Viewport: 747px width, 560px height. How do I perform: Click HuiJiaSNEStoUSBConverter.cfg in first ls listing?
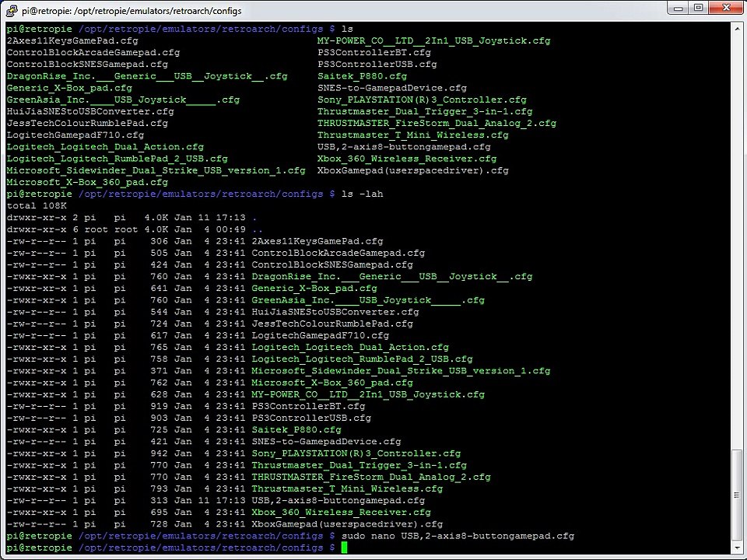90,111
